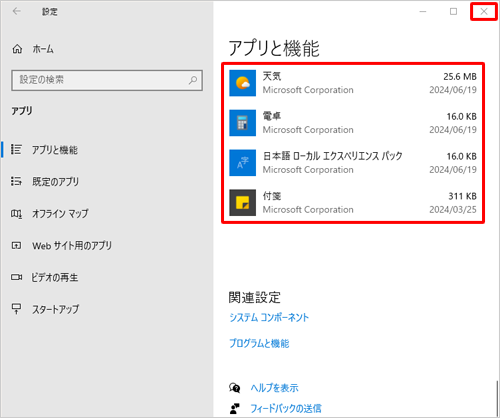
Task: Open フィードバックの送信 link
Action: pos(286,409)
